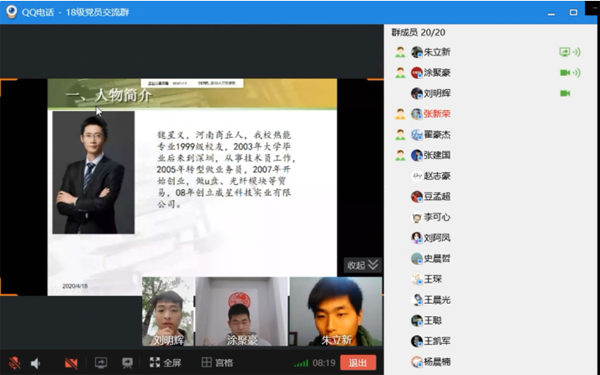Viewport: 600px width, 375px height.
Task: Open the presentation demo icon
Action: pos(127,363)
